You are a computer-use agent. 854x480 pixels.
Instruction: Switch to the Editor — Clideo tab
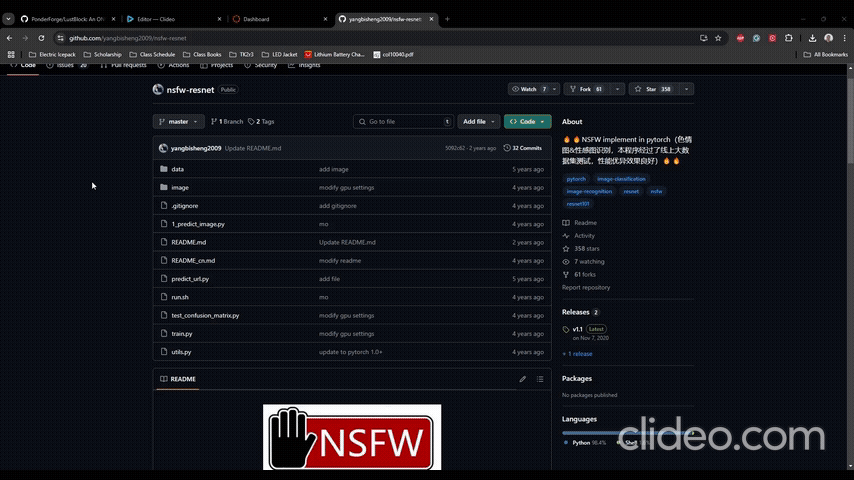174,19
